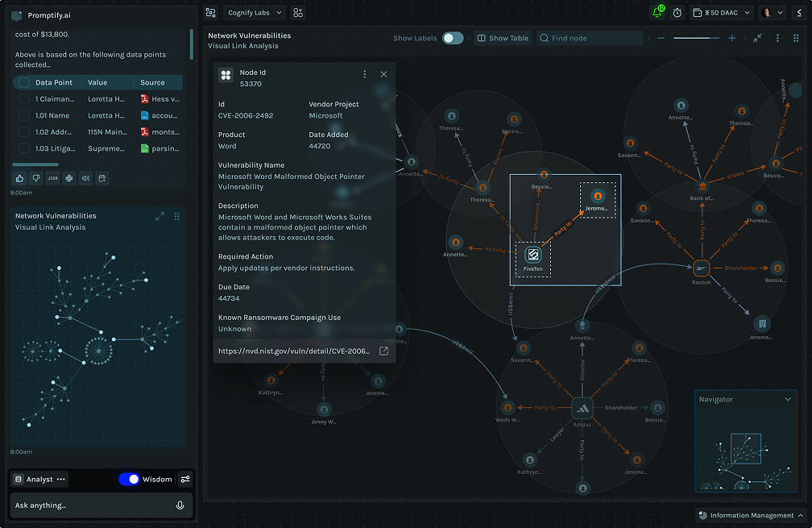Click the collapse fullscreen arrows icon
Viewport: 812px width, 528px height.
tap(757, 39)
